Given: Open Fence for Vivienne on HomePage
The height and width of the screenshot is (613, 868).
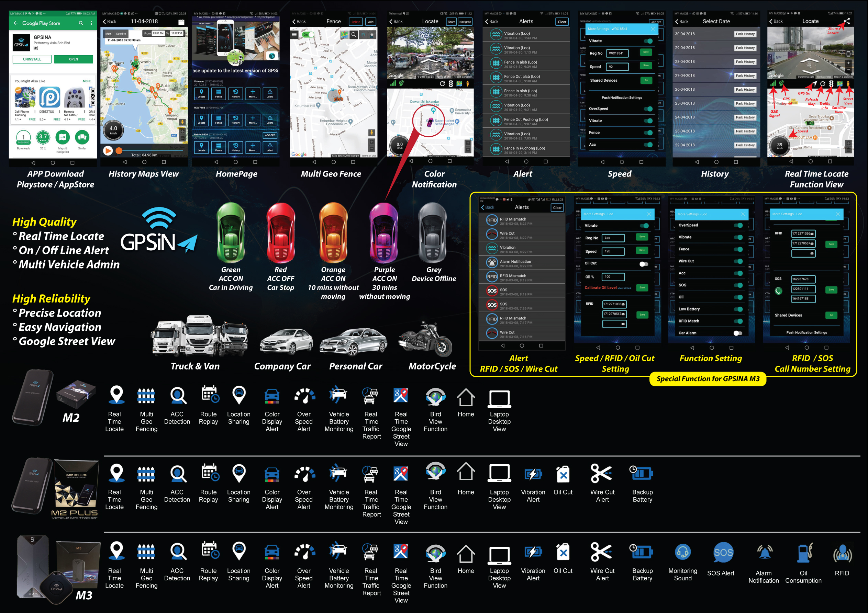Looking at the screenshot, I should click(x=219, y=93).
